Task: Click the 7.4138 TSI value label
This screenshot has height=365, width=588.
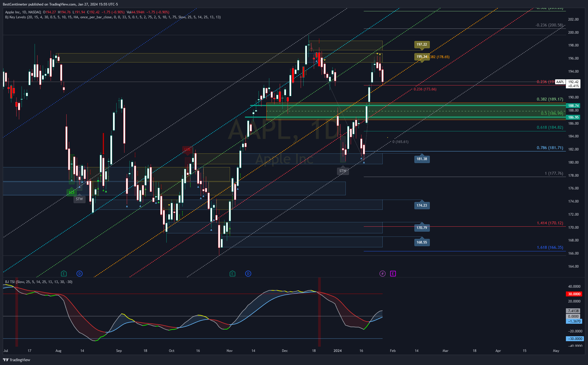Action: (x=573, y=311)
